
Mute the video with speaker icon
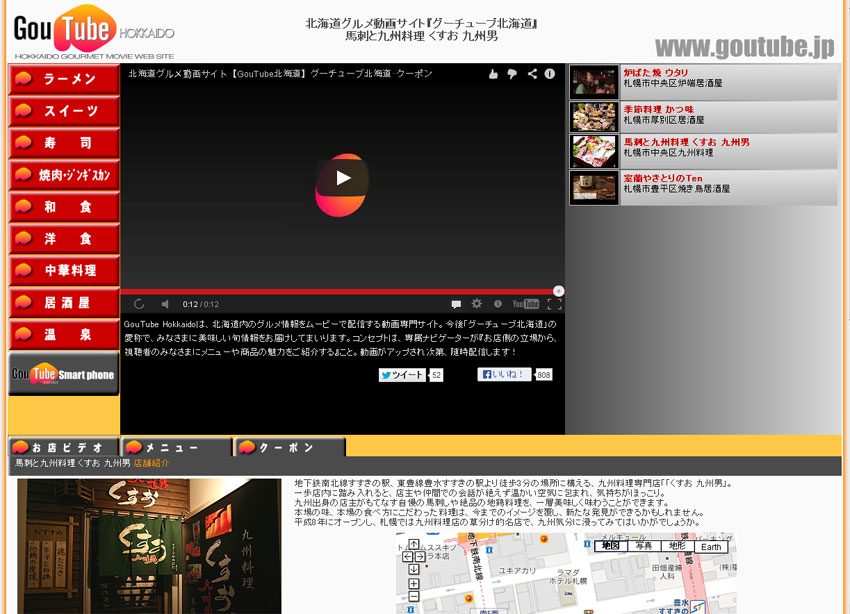point(165,304)
